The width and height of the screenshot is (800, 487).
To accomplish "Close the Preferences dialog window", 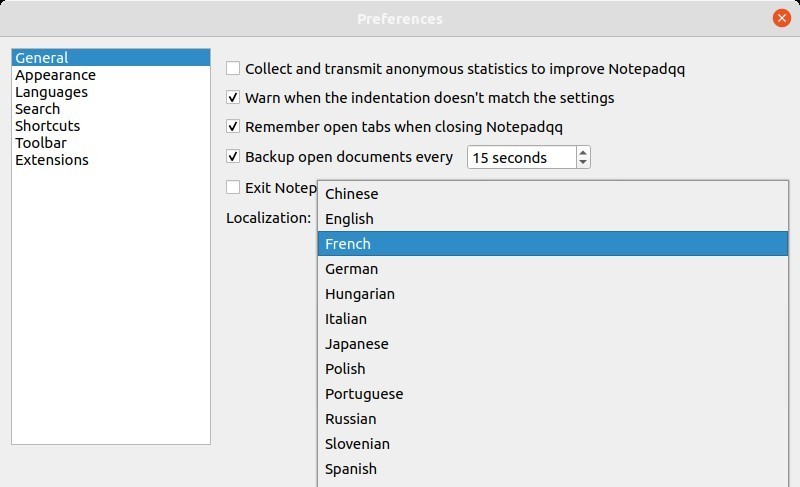I will click(781, 18).
